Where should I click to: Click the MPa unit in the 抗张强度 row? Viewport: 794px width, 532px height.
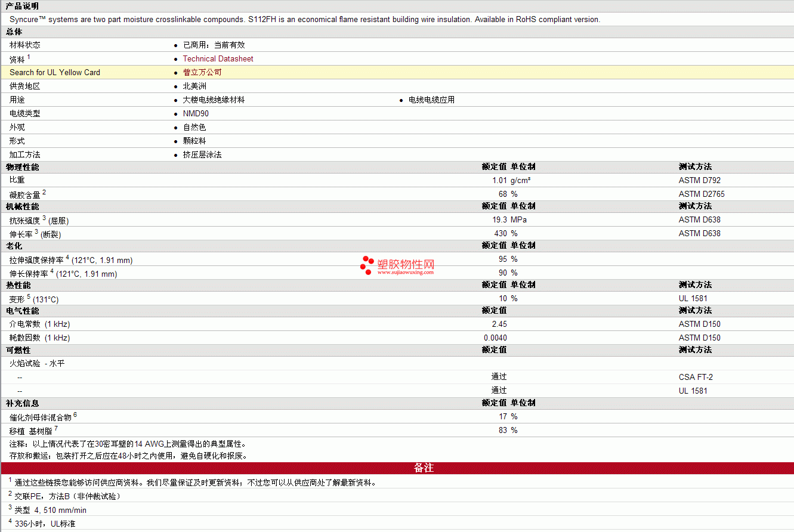coord(519,219)
